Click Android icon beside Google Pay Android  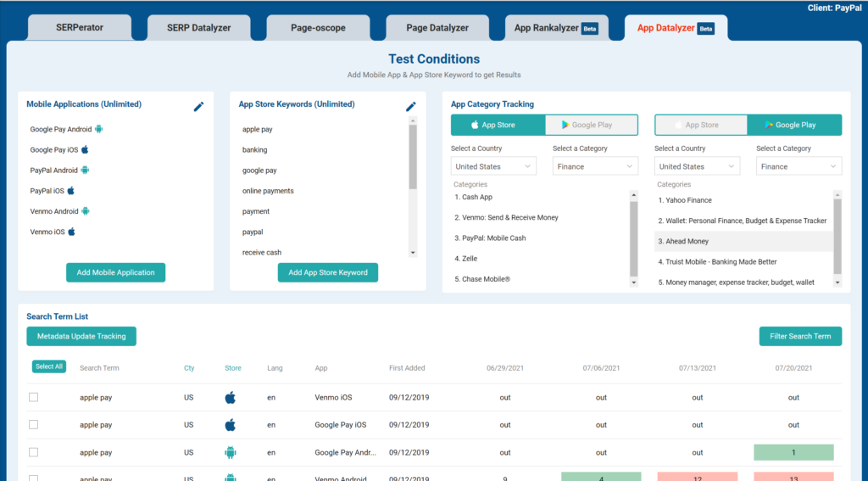(98, 129)
